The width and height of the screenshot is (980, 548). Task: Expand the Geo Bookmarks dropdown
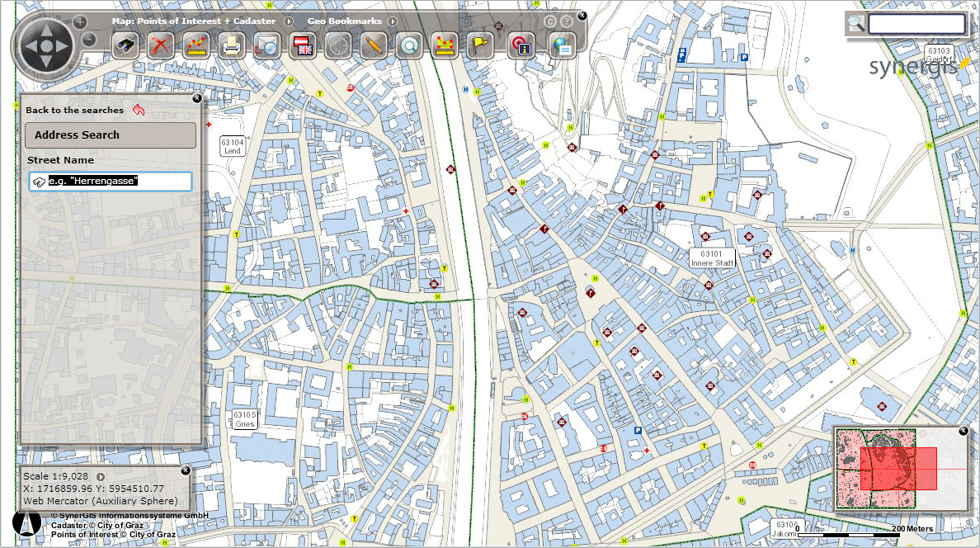pyautogui.click(x=393, y=21)
